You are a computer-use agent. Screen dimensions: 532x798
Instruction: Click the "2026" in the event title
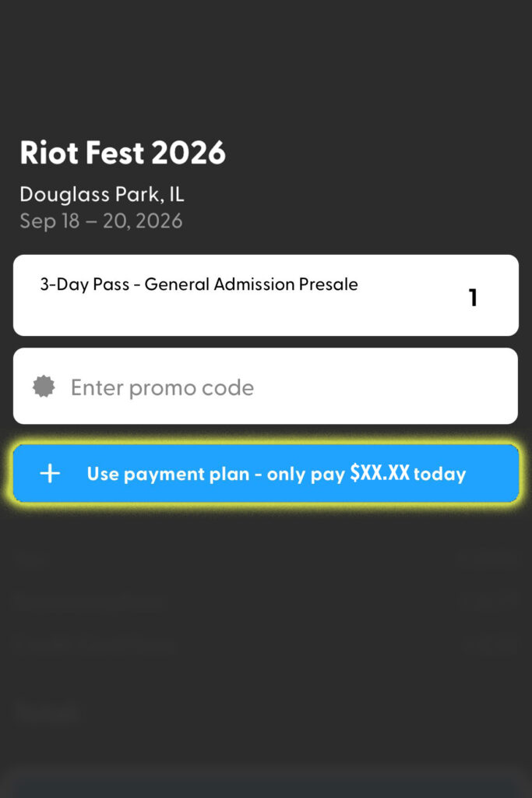[188, 153]
